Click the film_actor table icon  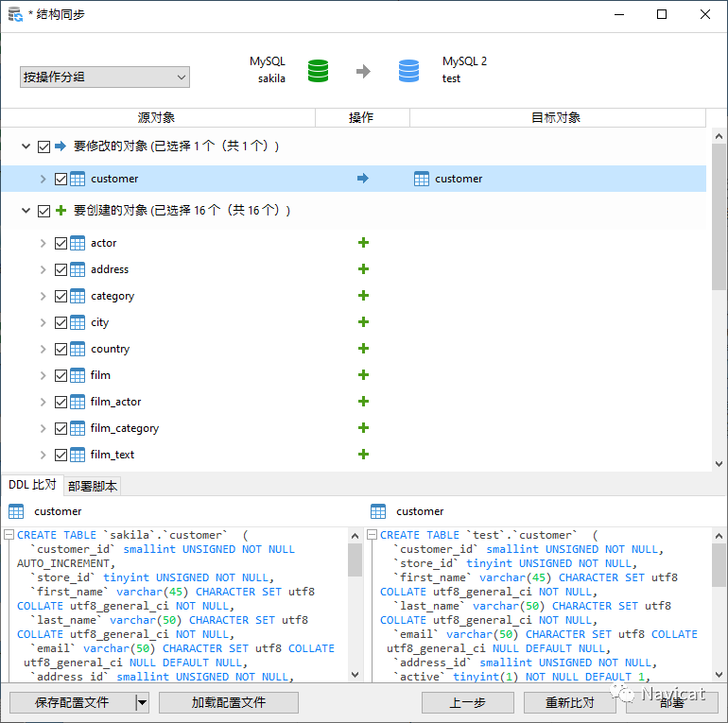coord(78,402)
